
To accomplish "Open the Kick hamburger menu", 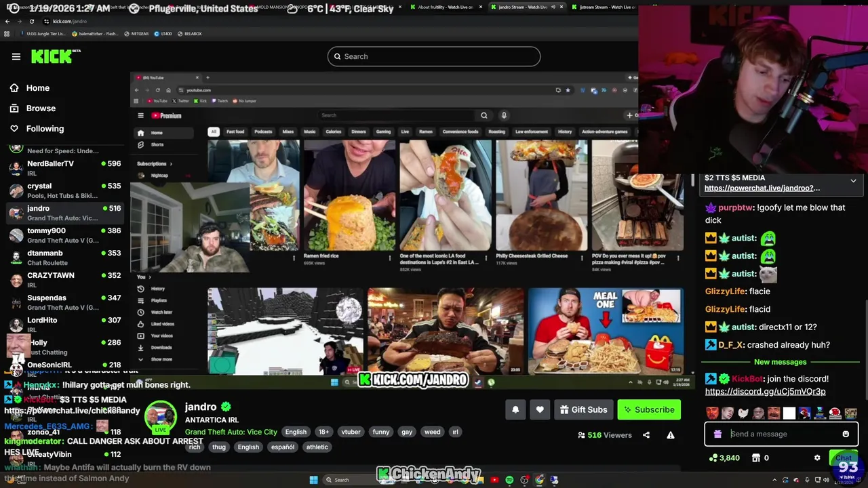I will coord(16,56).
